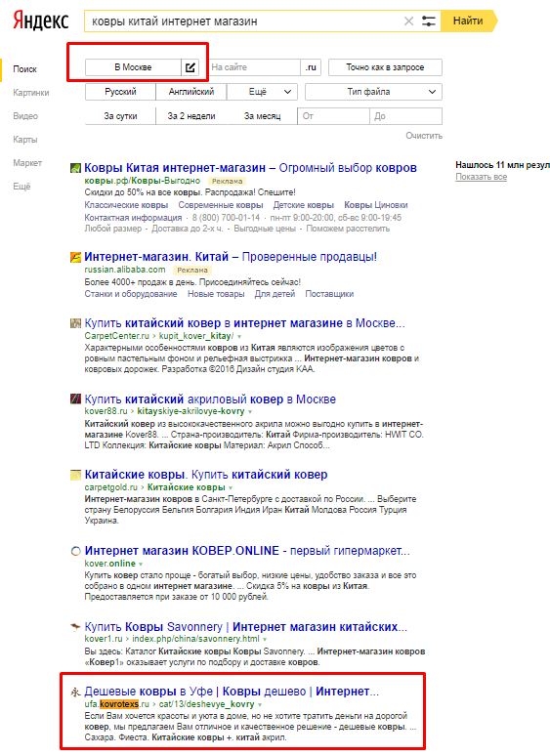This screenshot has height=756, width=550.
Task: Open Ковры Китая интернет-магазин ad title
Action: click(250, 168)
